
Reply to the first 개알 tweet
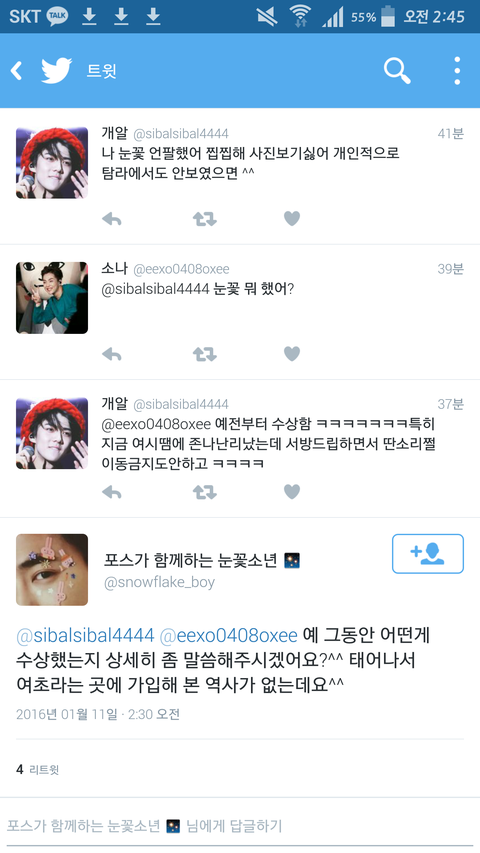pyautogui.click(x=112, y=219)
